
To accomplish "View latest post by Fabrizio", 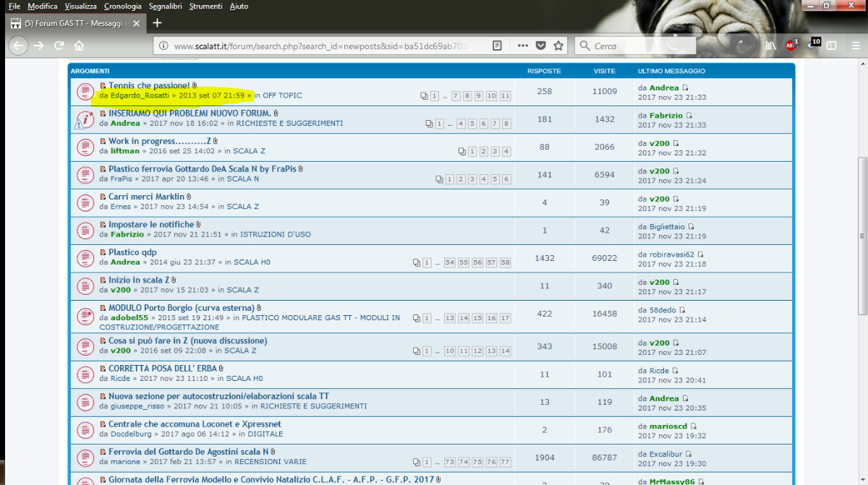I will (689, 116).
